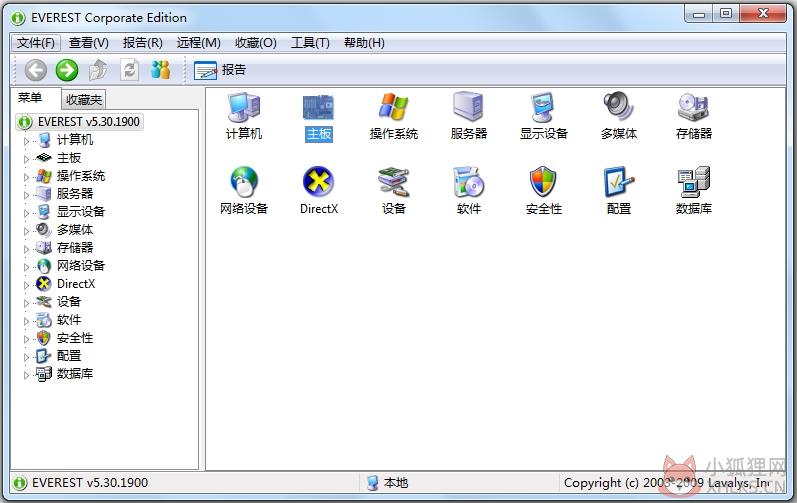Switch to the 收藏夹 tab
Image resolution: width=797 pixels, height=503 pixels.
(84, 100)
